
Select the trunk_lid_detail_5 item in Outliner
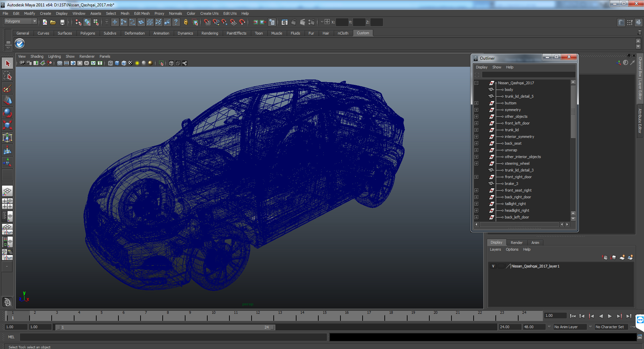pos(519,96)
